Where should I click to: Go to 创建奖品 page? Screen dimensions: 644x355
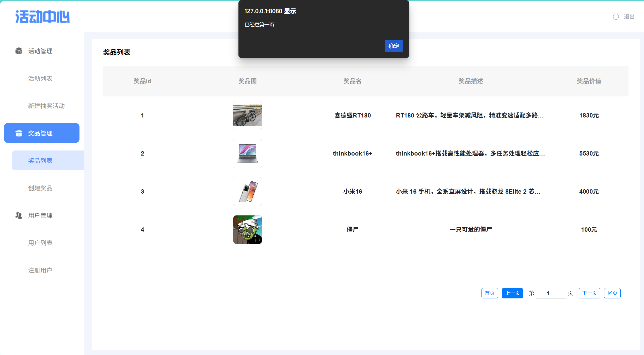coord(40,188)
